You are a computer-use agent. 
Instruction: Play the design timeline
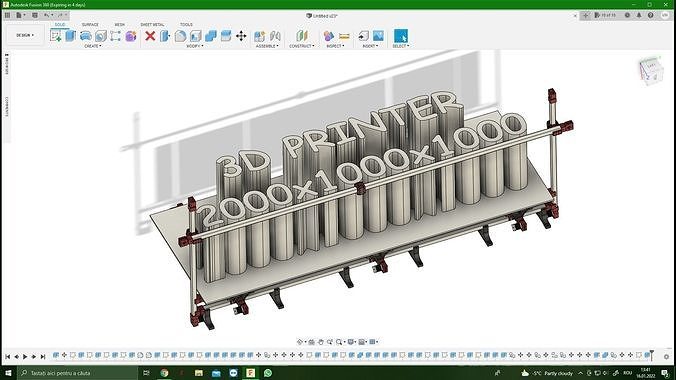click(25, 356)
